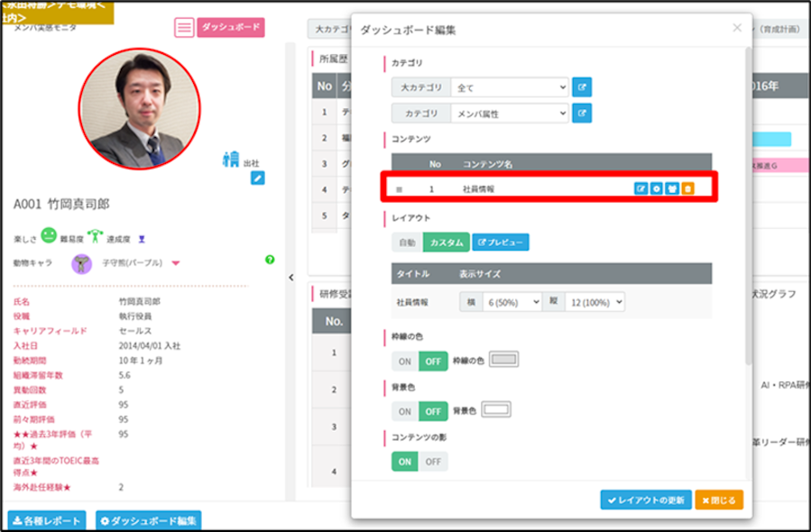Click the drag handle of 社員情報 row

tap(399, 189)
